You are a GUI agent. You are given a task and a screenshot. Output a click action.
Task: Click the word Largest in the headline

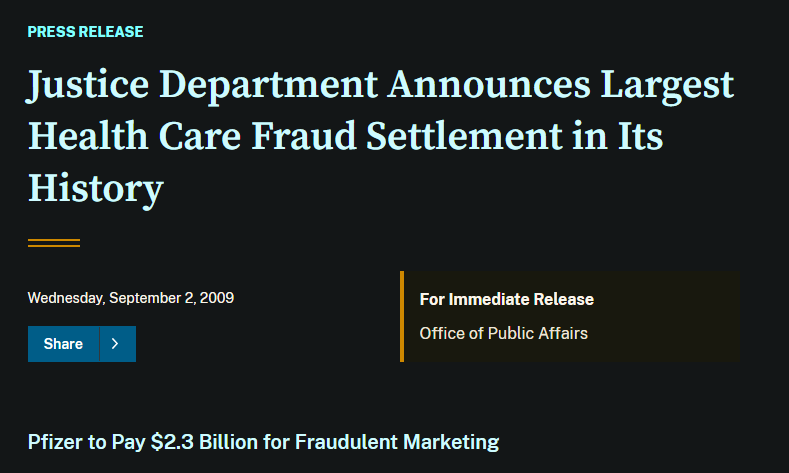pos(667,87)
